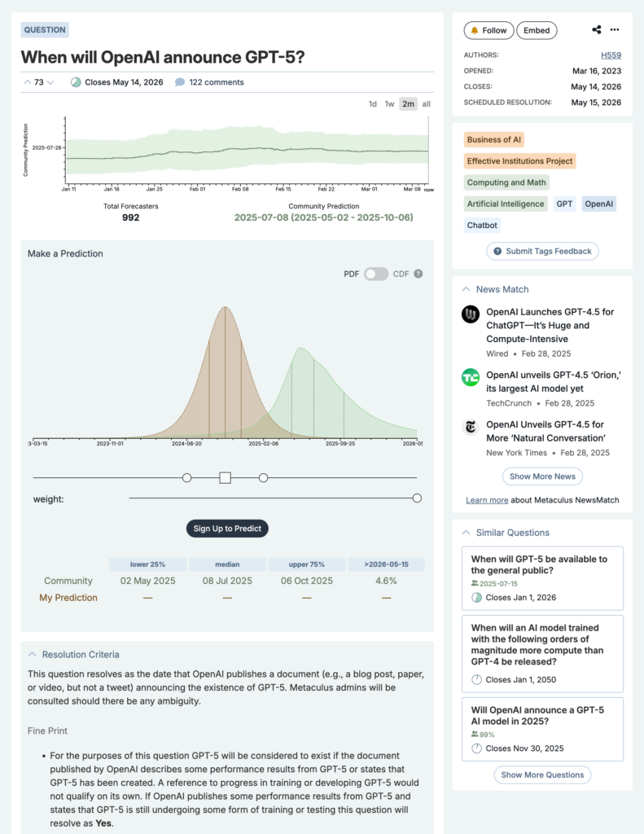Click the QUESTION label badge

45,30
